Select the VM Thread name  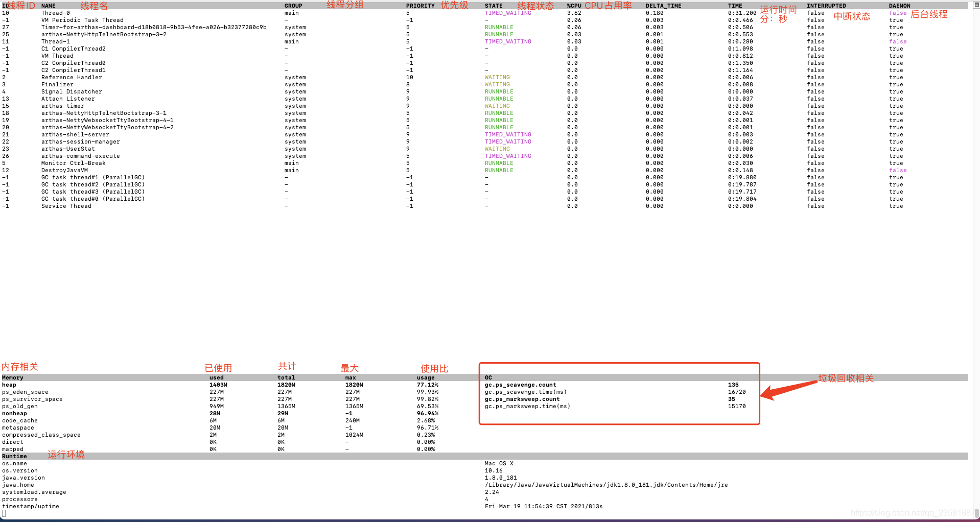(57, 56)
